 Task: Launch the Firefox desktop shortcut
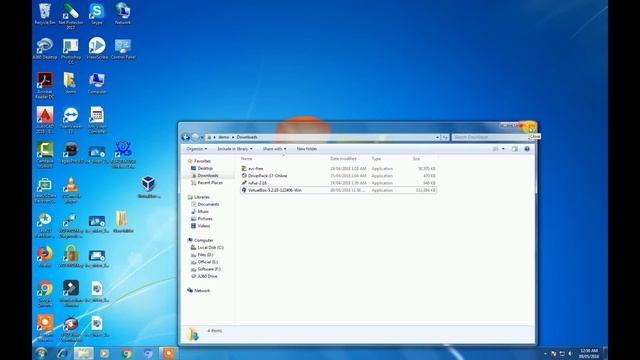pyautogui.click(x=44, y=257)
